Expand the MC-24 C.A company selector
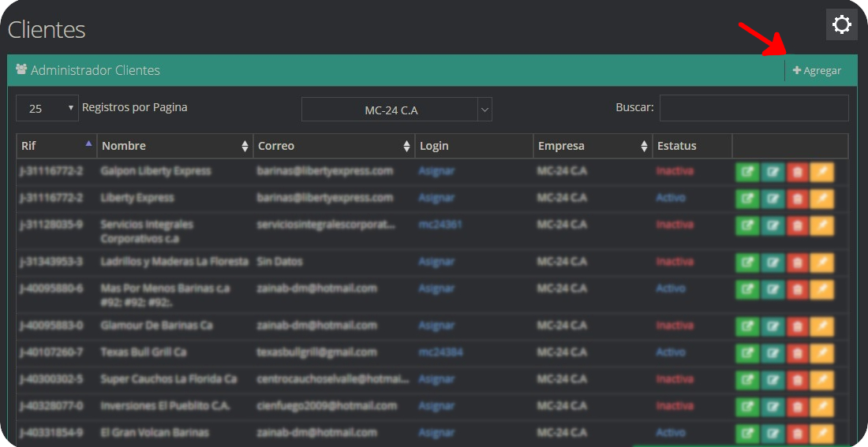This screenshot has width=868, height=447. tap(485, 110)
